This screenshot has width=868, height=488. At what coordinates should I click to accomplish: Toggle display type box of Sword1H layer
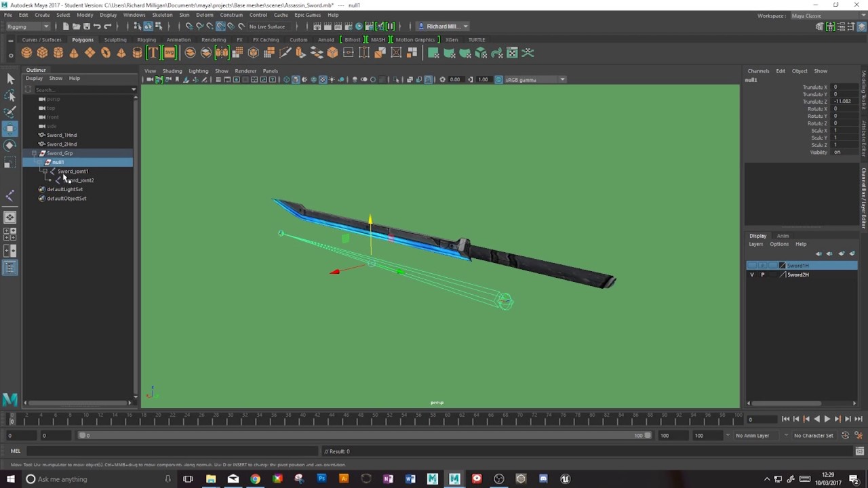coord(773,266)
